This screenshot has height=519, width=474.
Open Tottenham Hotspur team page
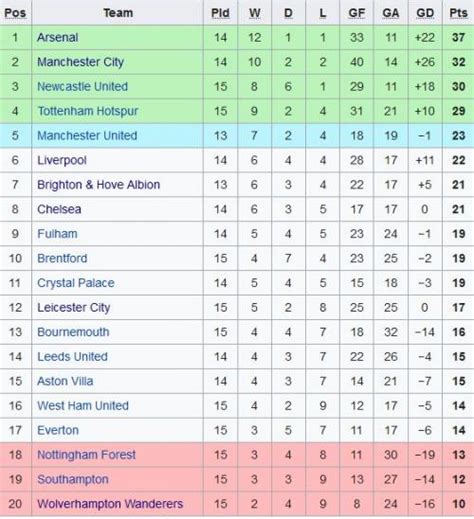click(88, 111)
